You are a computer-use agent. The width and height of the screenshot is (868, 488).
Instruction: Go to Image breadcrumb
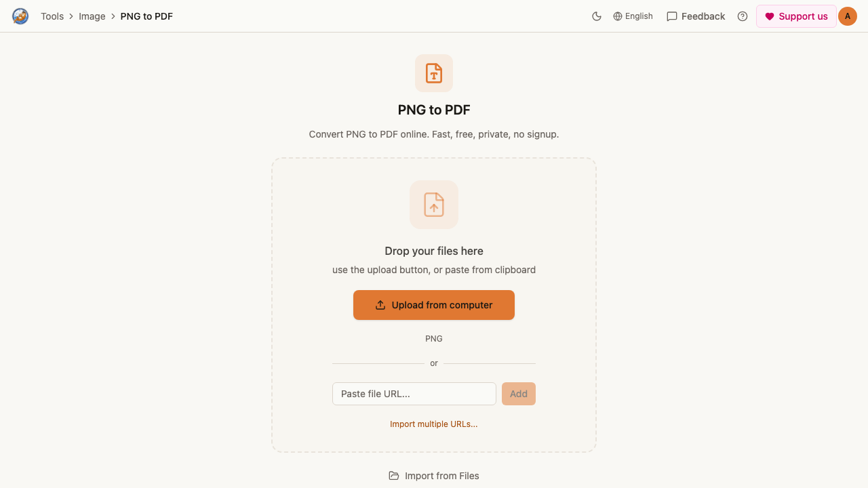click(x=92, y=16)
